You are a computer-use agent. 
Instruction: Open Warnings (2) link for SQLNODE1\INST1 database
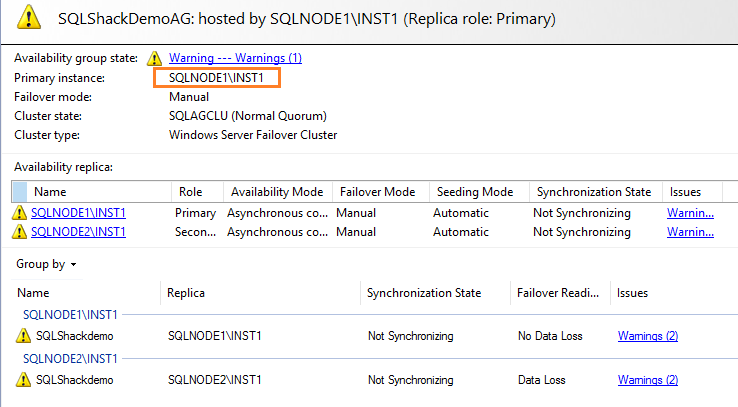point(647,336)
